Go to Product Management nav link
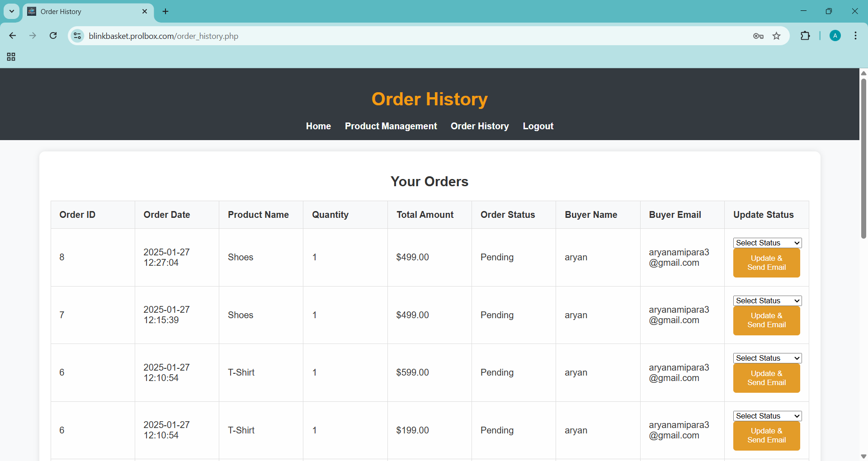This screenshot has height=461, width=868. click(x=391, y=126)
